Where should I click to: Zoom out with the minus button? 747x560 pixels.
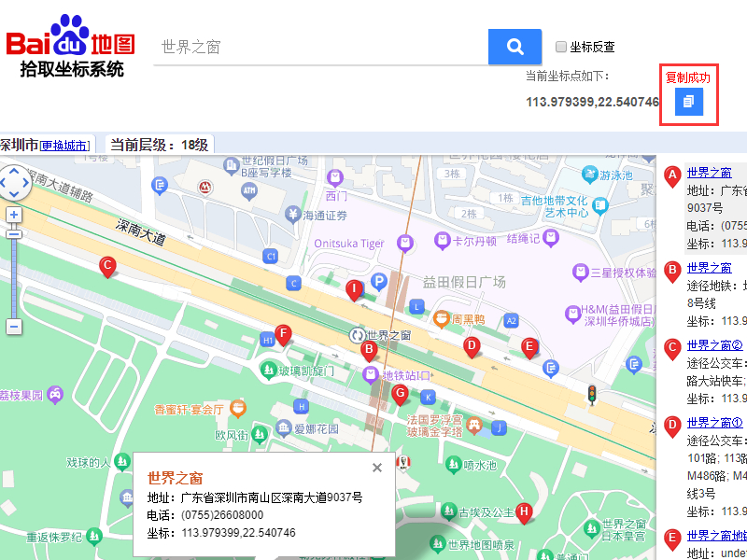tap(14, 327)
